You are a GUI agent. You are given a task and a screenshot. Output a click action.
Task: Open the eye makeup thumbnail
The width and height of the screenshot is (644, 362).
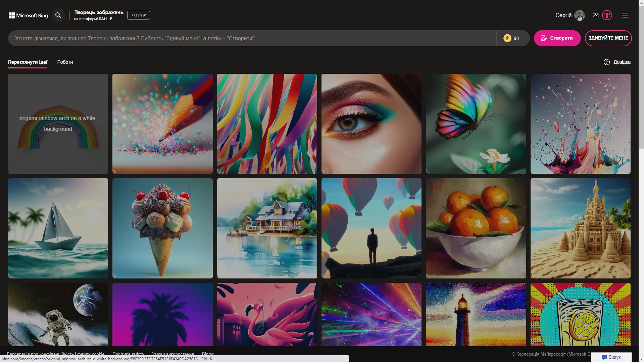coord(371,124)
